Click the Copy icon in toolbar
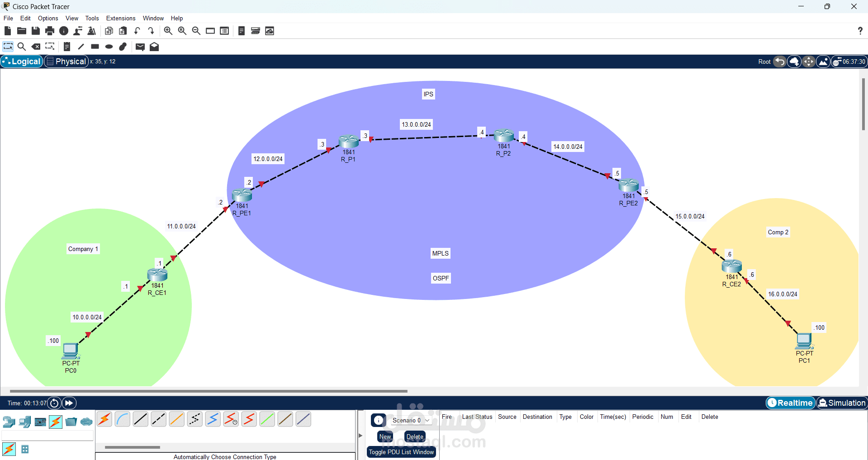Image resolution: width=868 pixels, height=460 pixels. (109, 31)
